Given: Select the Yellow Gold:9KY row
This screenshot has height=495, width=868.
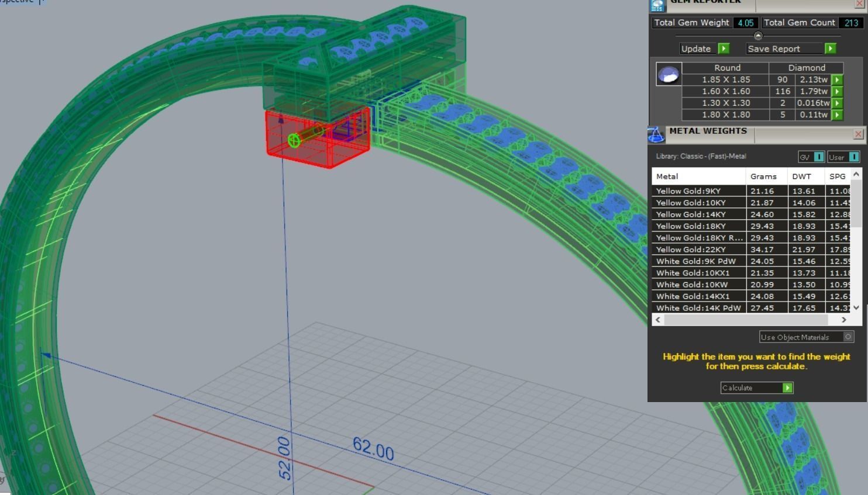Looking at the screenshot, I should pyautogui.click(x=752, y=191).
